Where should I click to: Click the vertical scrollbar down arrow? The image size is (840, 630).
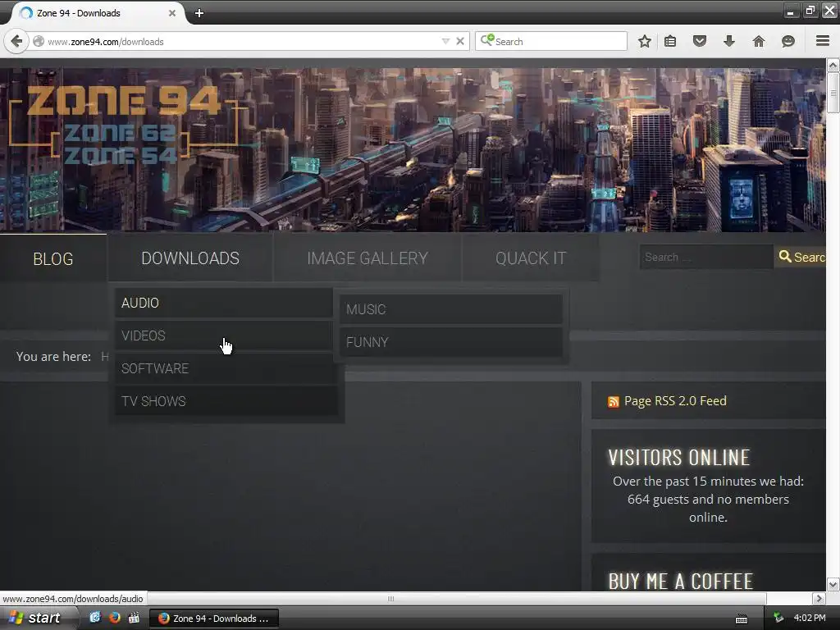tap(833, 584)
